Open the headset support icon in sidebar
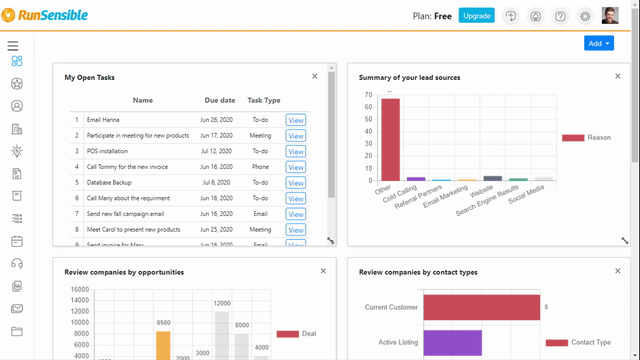640x360 pixels. [x=17, y=264]
